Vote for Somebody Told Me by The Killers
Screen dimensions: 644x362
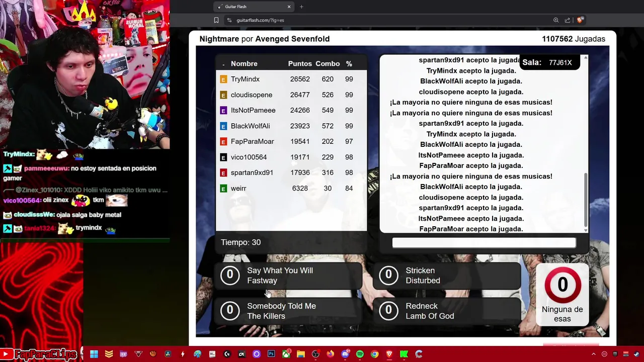coord(289,311)
